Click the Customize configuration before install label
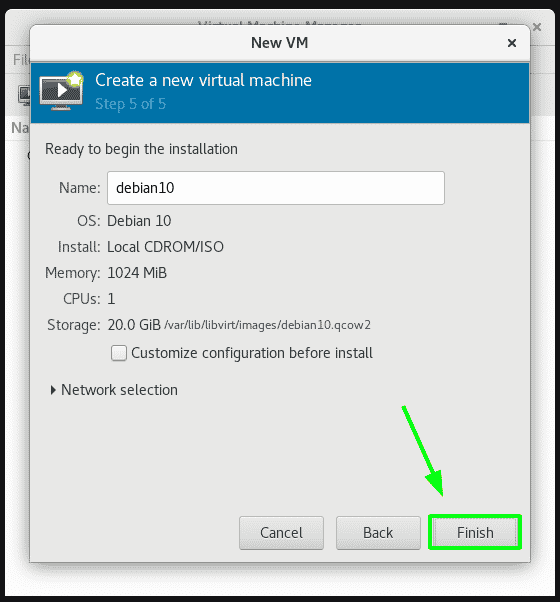The height and width of the screenshot is (602, 560). pyautogui.click(x=252, y=353)
